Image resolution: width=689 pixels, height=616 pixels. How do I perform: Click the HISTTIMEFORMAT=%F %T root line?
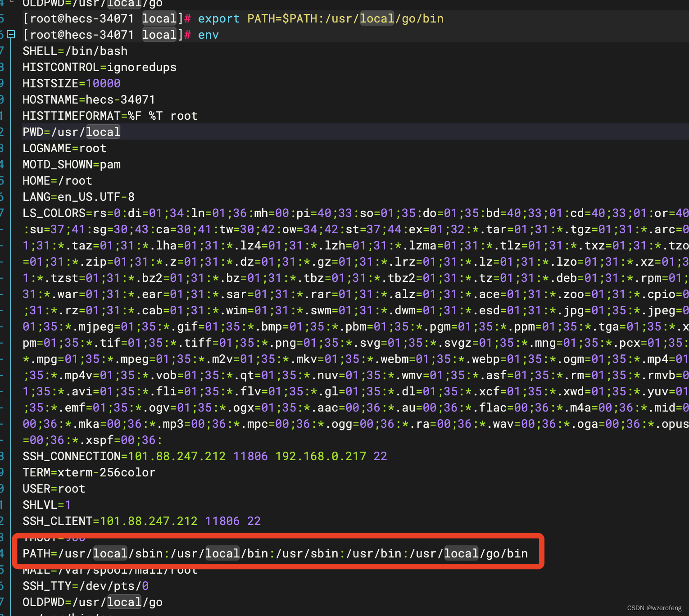click(110, 116)
